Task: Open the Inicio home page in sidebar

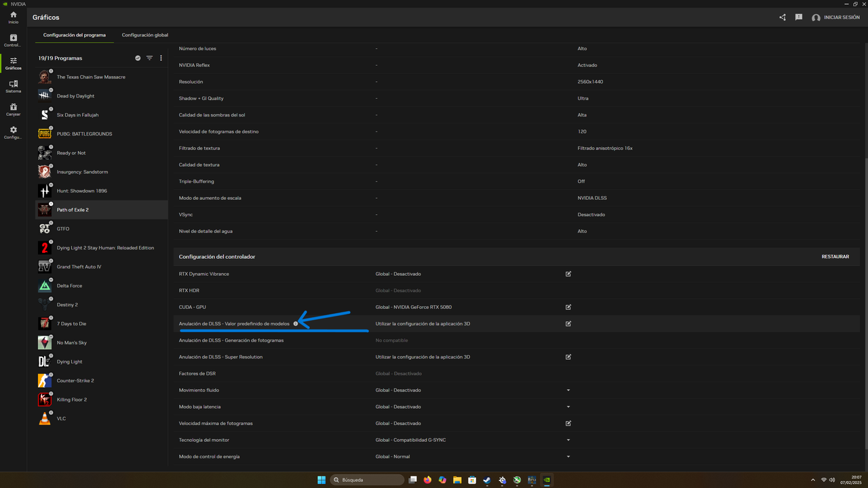Action: [x=14, y=18]
